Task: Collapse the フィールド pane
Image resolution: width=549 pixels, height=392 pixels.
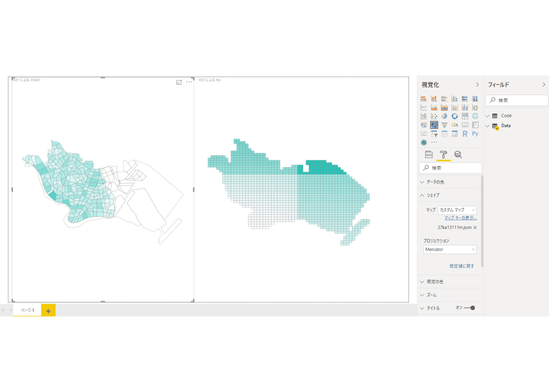Action: (544, 85)
